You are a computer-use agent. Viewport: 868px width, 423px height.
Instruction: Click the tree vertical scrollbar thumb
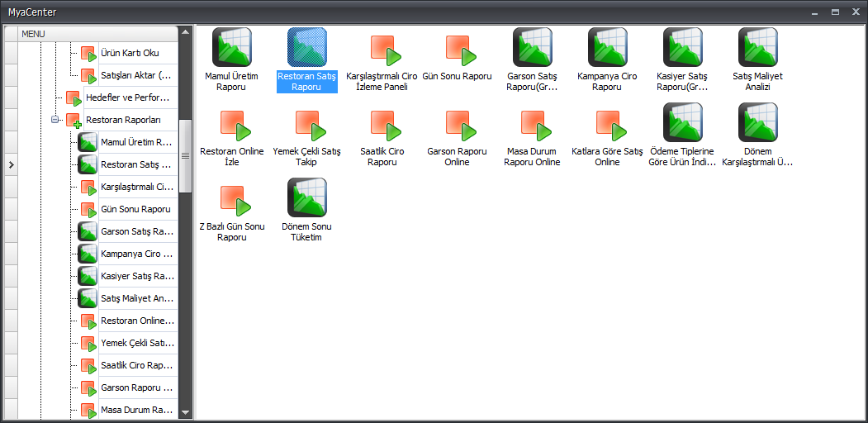[186, 156]
